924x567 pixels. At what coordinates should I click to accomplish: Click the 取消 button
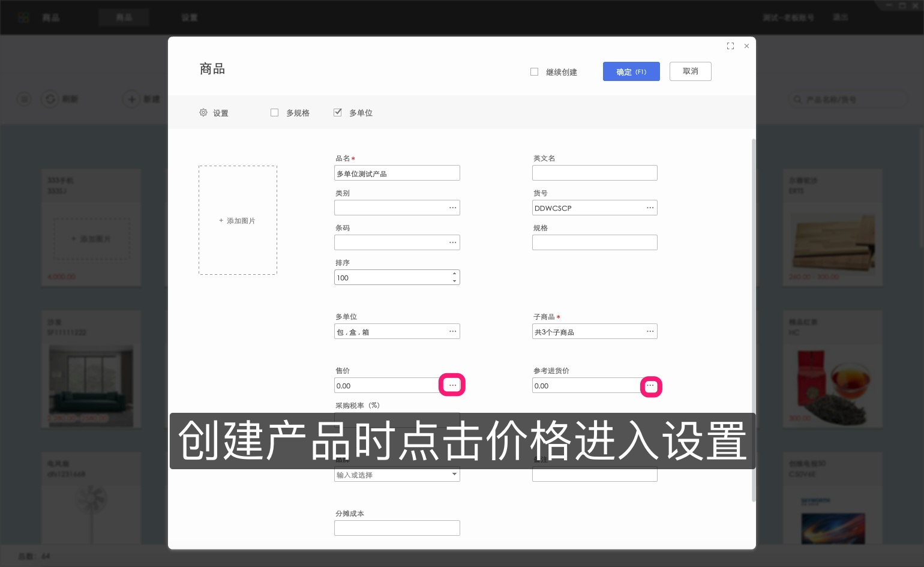coord(691,71)
